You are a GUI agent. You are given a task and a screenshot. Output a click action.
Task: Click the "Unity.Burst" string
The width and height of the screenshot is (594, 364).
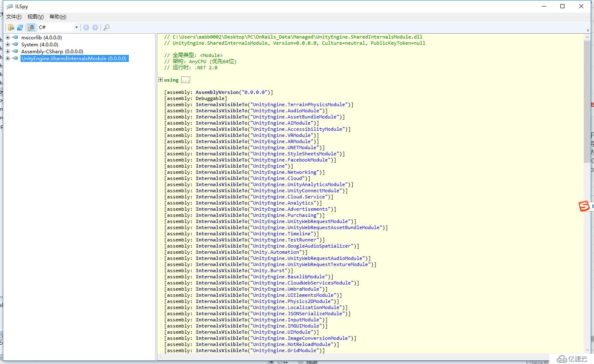[269, 271]
